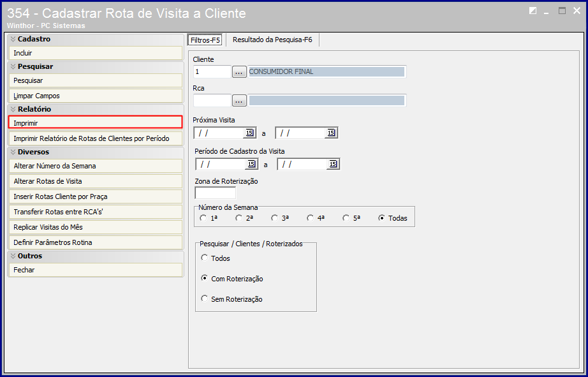Click Replicar Visitas do Mês
This screenshot has height=377, width=588.
(95, 227)
